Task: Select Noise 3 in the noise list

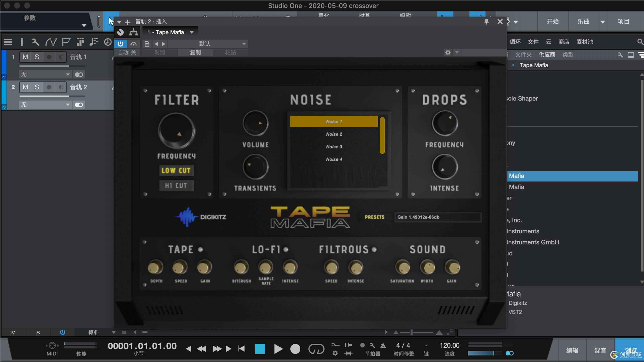Action: (x=334, y=147)
